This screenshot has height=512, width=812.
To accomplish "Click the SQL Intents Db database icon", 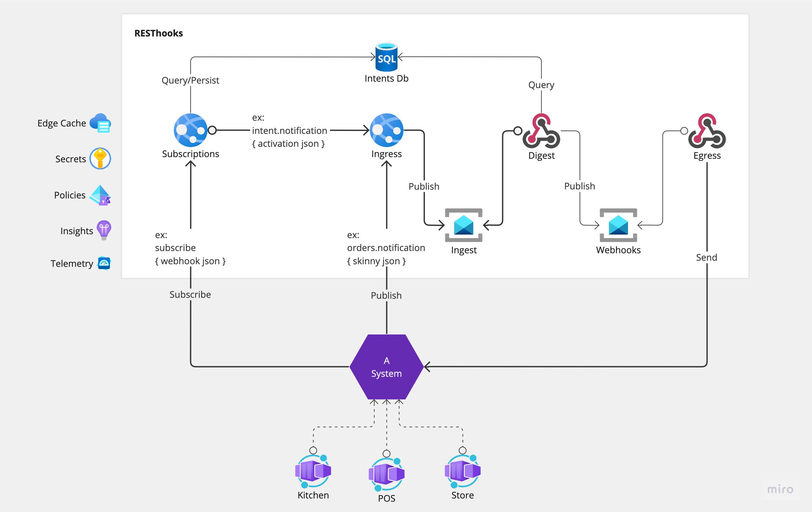I will point(386,57).
